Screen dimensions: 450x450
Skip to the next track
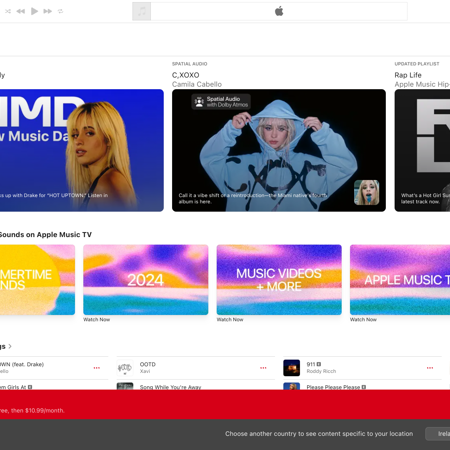pyautogui.click(x=48, y=11)
